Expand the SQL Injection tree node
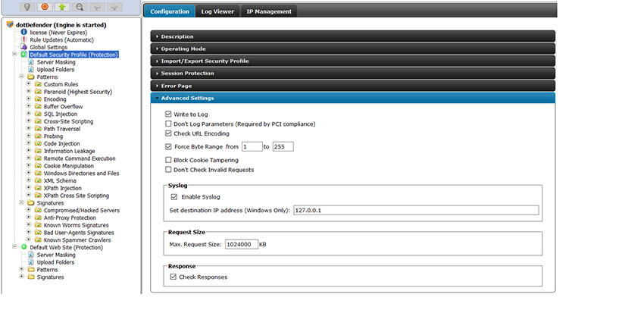 tap(29, 114)
